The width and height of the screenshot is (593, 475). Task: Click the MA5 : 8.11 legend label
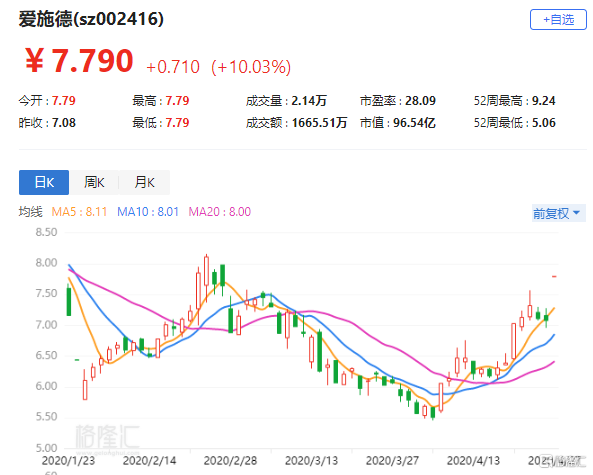79,211
